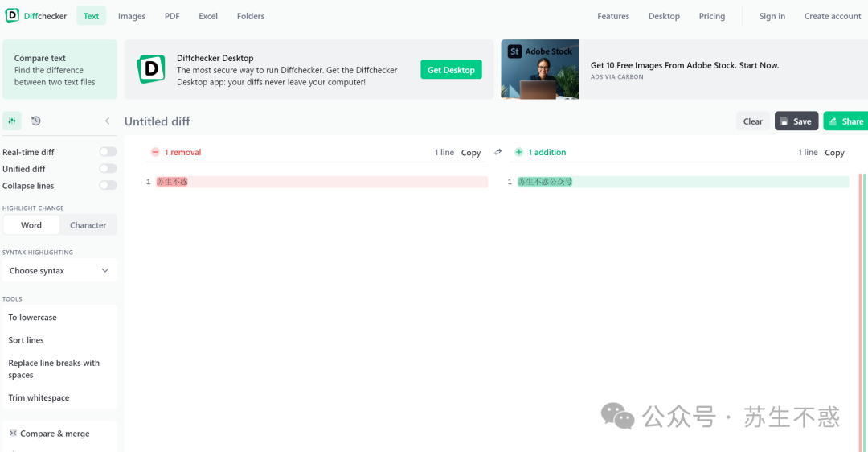Click the "1 addition" label
The height and width of the screenshot is (452, 868).
point(547,152)
